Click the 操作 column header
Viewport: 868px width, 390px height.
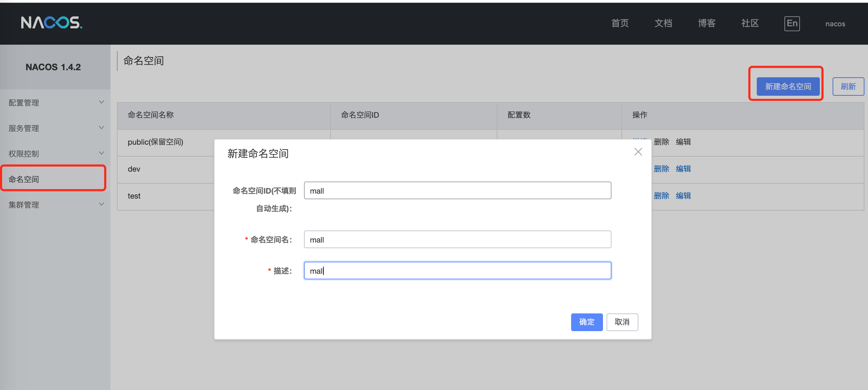pyautogui.click(x=743, y=115)
